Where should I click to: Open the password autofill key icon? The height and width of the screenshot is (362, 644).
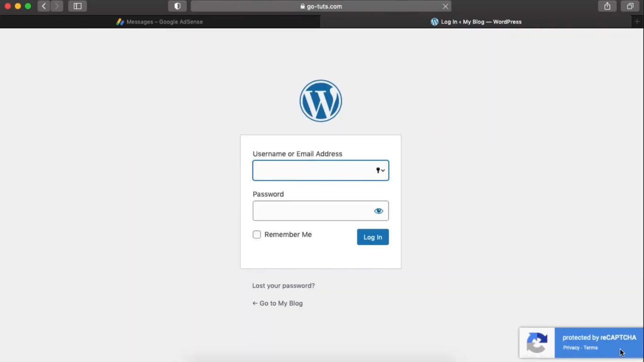(x=380, y=171)
